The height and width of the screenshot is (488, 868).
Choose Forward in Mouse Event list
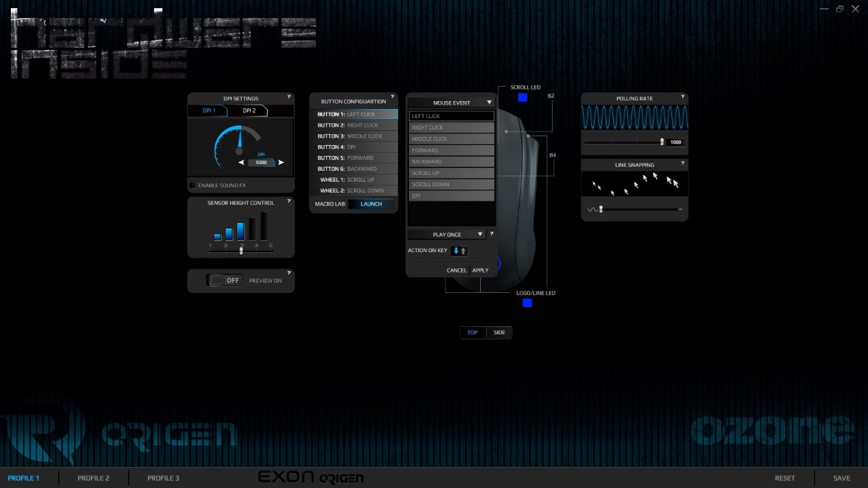point(452,150)
